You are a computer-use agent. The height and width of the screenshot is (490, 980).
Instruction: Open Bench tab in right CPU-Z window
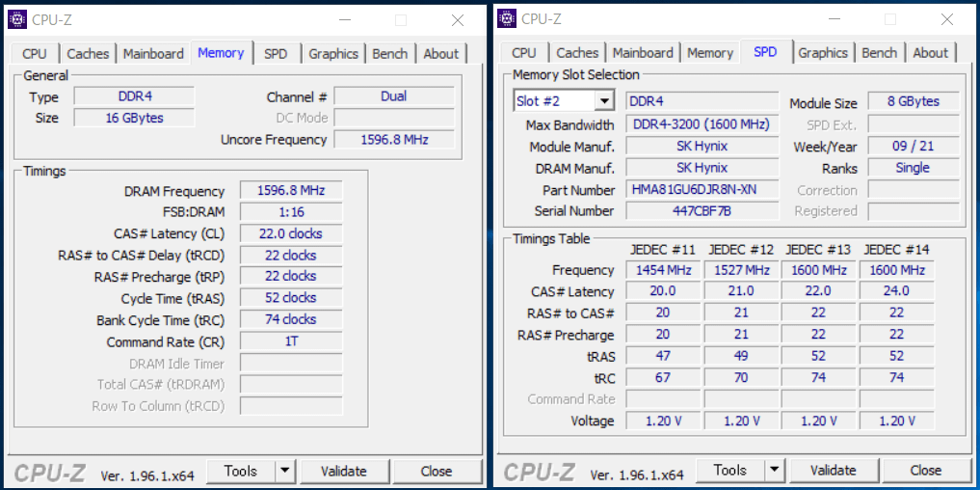pos(880,52)
